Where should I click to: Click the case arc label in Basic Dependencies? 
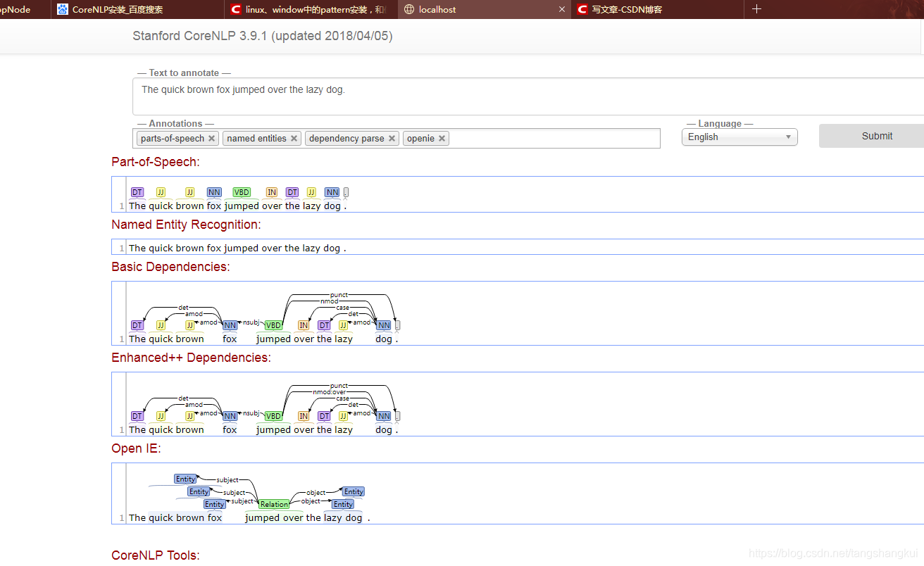tap(342, 308)
